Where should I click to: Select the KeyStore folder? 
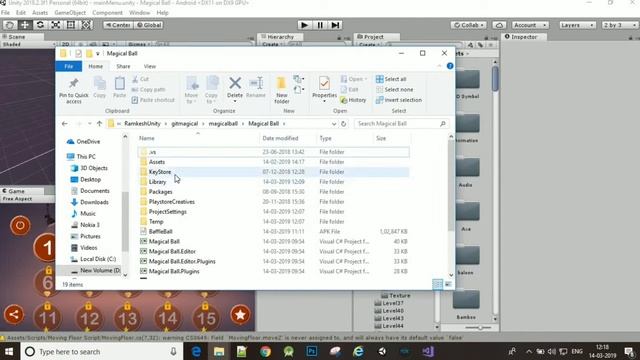pos(273,172)
